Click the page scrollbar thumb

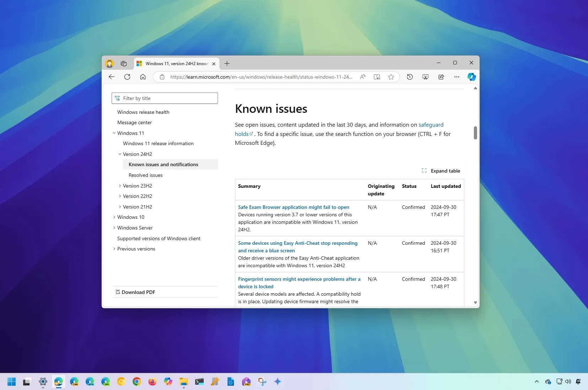point(475,133)
